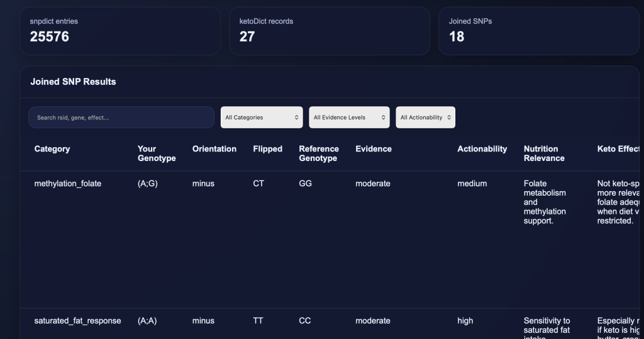This screenshot has height=339, width=644.
Task: Open the All Categories dropdown
Action: click(262, 118)
